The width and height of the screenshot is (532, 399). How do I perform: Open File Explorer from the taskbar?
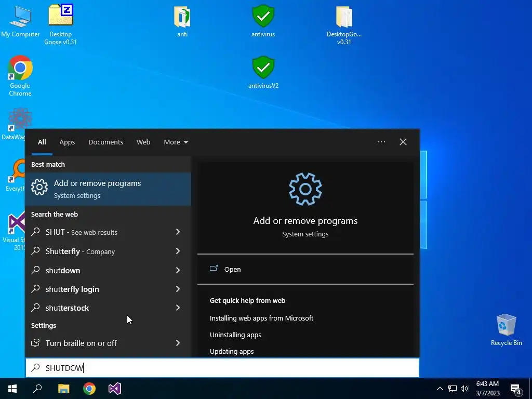point(63,389)
